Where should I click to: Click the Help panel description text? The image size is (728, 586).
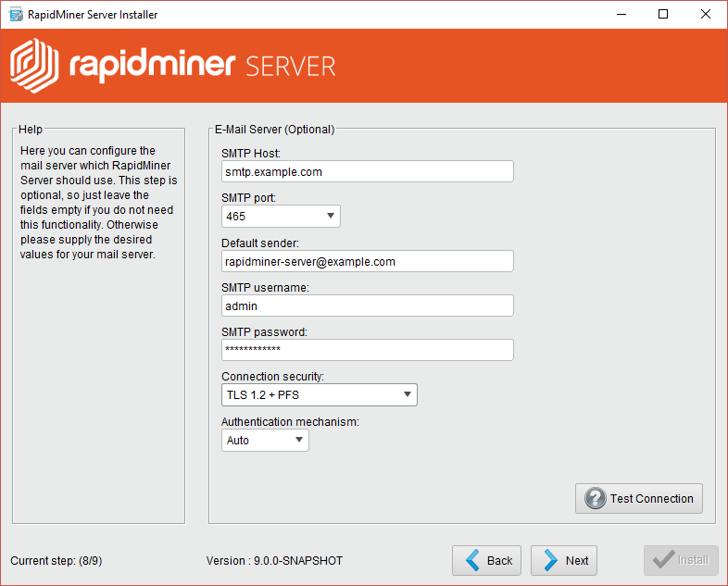tap(98, 203)
